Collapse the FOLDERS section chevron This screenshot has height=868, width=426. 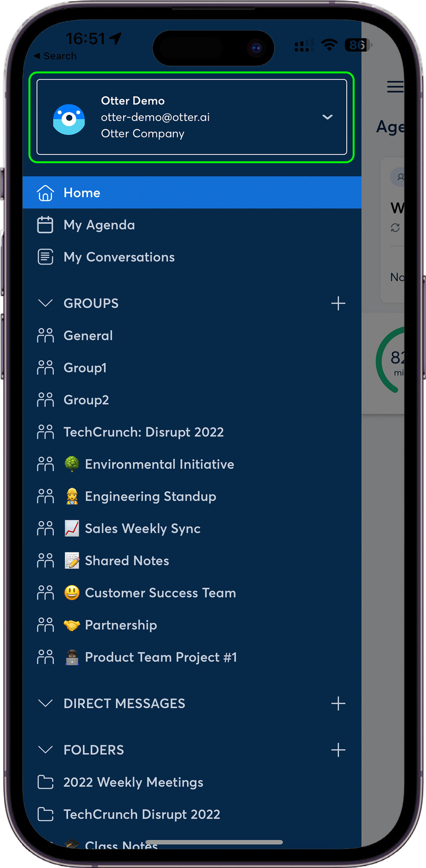[x=46, y=750]
